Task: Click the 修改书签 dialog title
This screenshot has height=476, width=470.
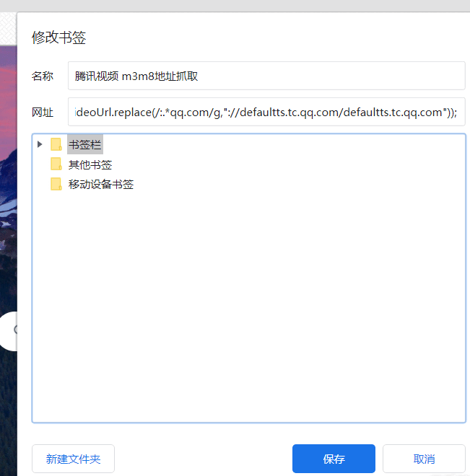Action: 58,38
